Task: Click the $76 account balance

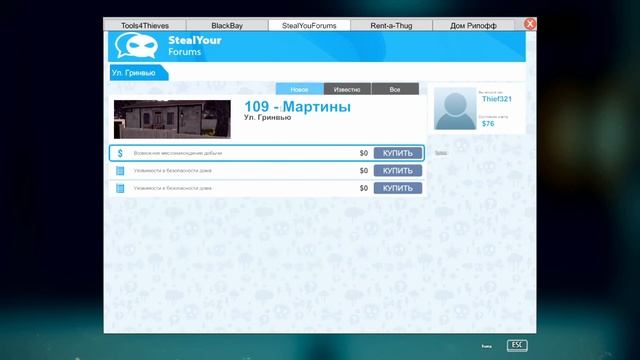Action: click(488, 124)
